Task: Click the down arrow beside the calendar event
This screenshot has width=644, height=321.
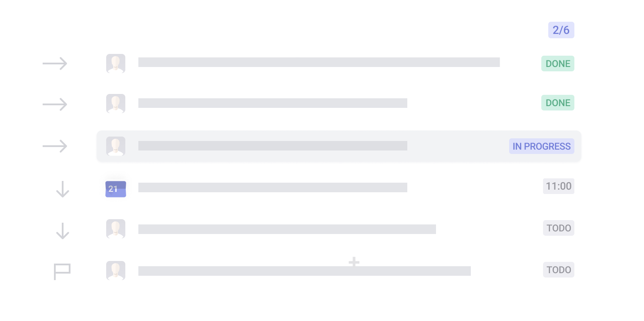Action: pyautogui.click(x=63, y=189)
